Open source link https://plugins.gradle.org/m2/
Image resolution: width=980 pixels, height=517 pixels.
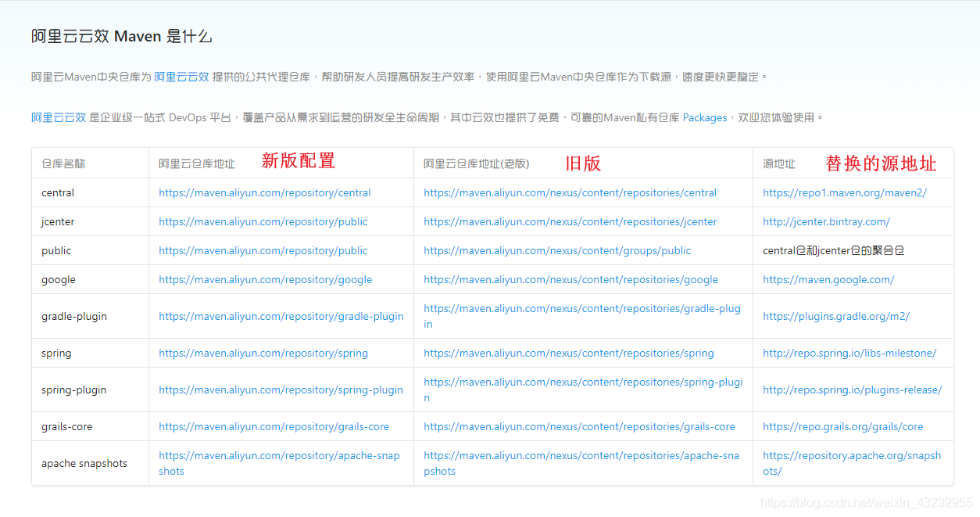pos(836,316)
